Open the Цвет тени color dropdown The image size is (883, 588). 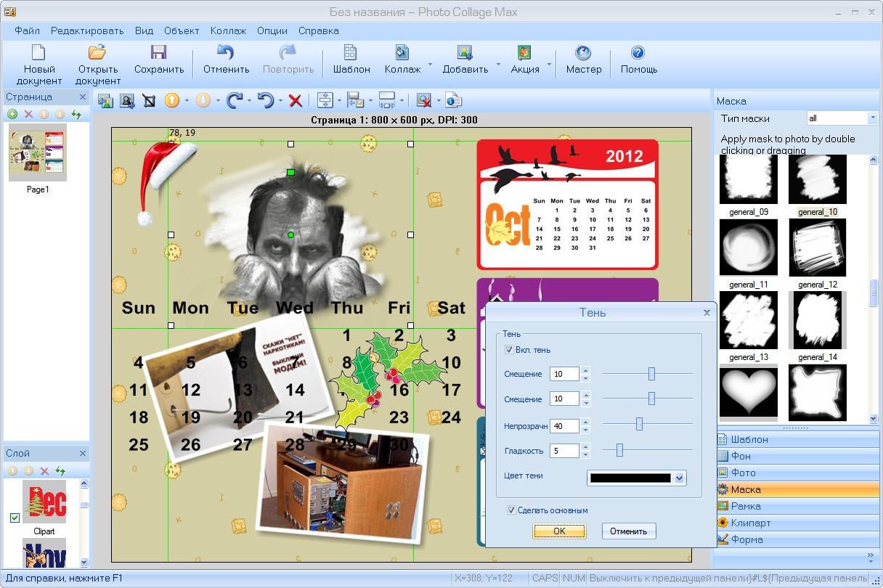(x=680, y=478)
